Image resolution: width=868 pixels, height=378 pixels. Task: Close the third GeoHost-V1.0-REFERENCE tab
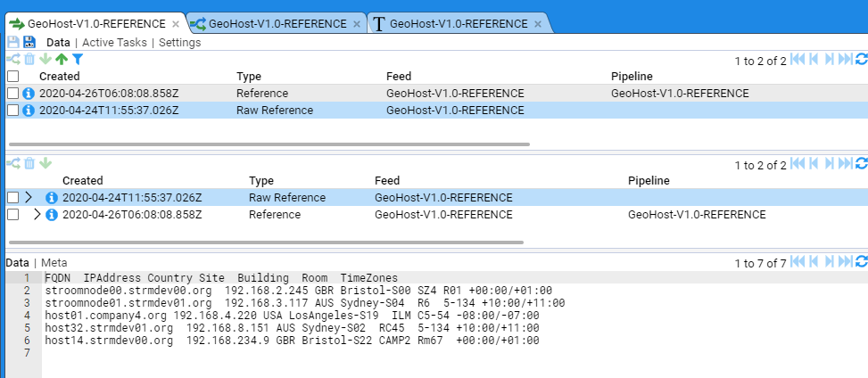538,24
